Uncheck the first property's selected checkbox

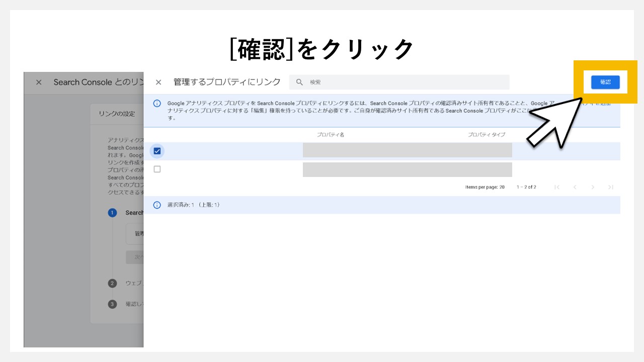click(x=156, y=151)
